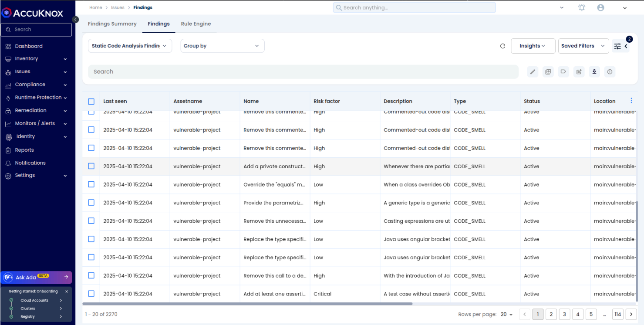Expand the Inventory menu chevron
Screen dimensions: 644x326
[x=65, y=59]
